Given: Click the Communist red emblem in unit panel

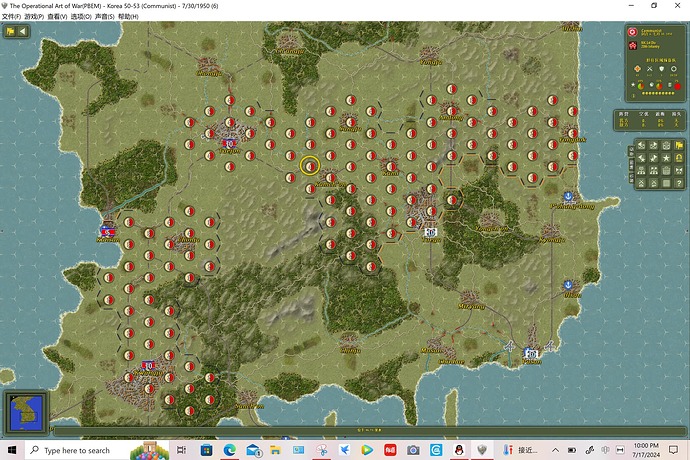Looking at the screenshot, I should coord(632,31).
